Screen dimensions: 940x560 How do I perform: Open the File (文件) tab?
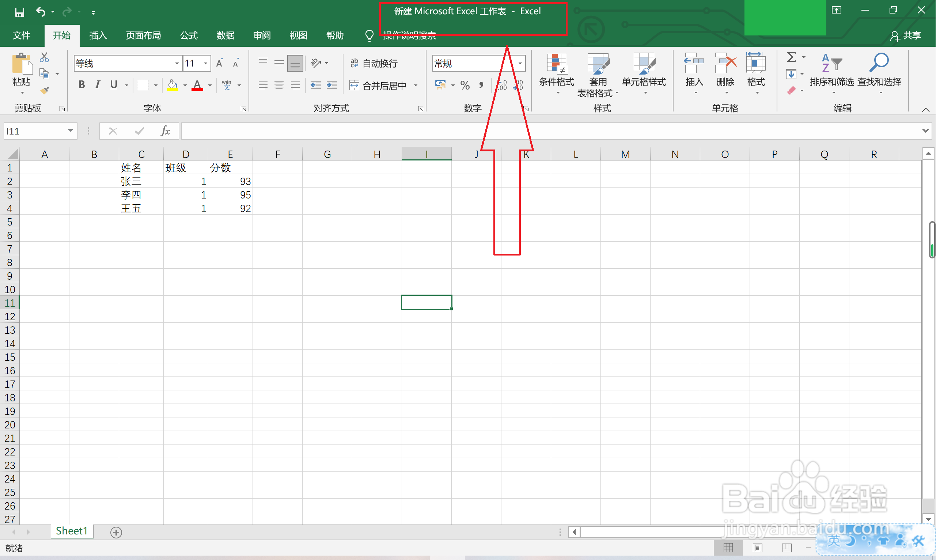tap(22, 35)
